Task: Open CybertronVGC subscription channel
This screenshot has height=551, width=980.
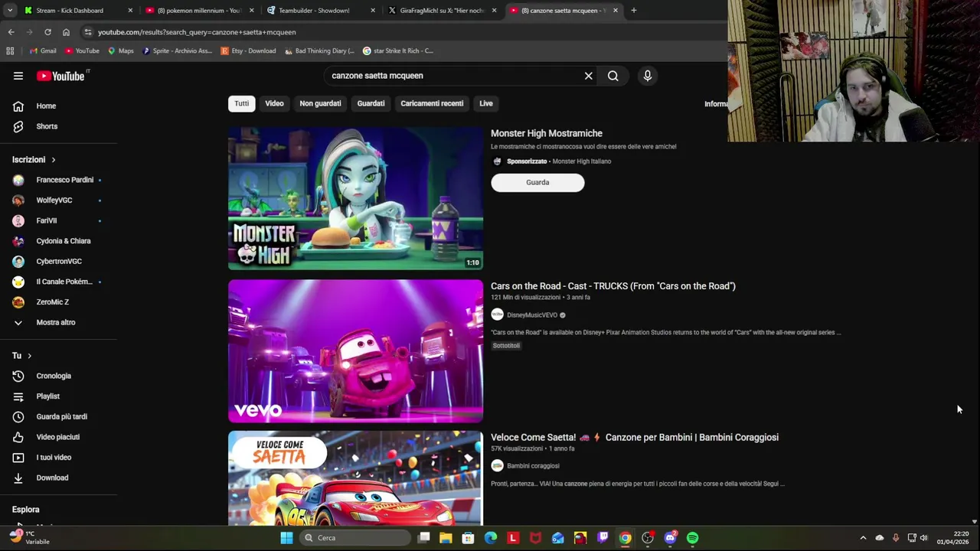Action: pyautogui.click(x=58, y=261)
